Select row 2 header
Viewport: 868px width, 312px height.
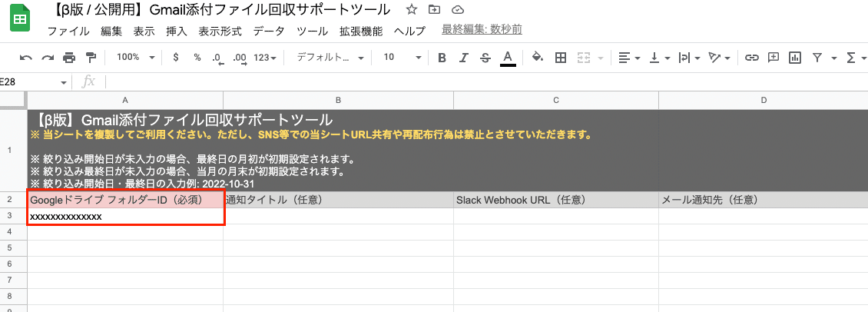click(x=9, y=200)
